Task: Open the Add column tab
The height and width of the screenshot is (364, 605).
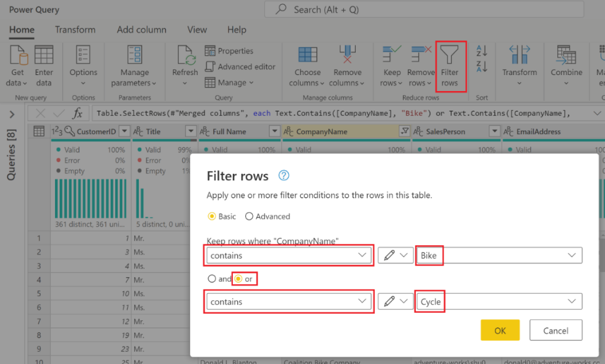Action: (x=141, y=30)
